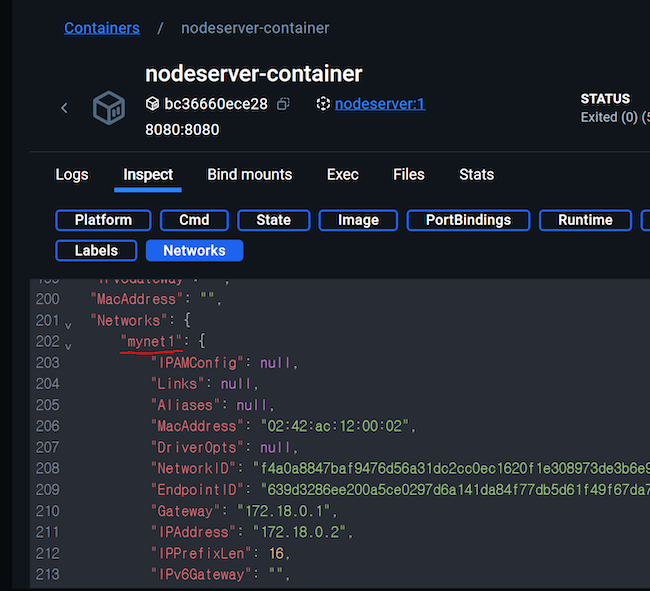Image resolution: width=650 pixels, height=591 pixels.
Task: Click the "mynet1" key text
Action: pyautogui.click(x=151, y=342)
